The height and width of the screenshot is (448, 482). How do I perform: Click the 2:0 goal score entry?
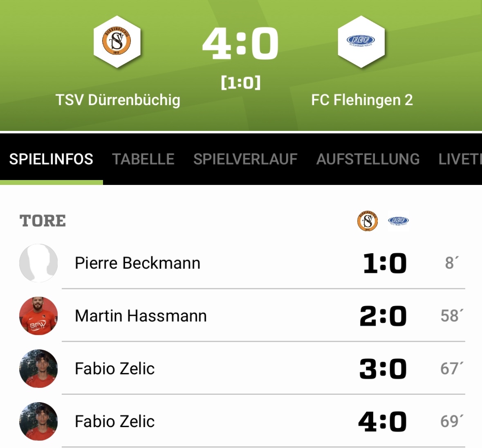(x=383, y=316)
